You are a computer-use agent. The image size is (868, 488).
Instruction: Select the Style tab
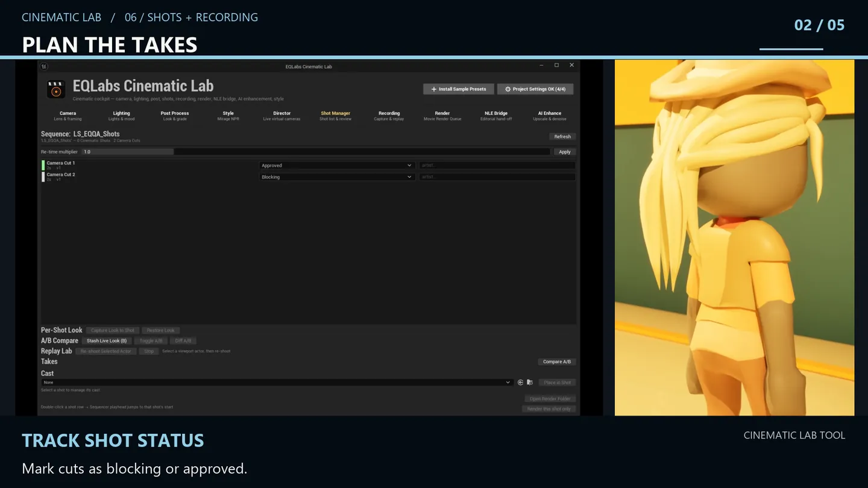point(228,116)
